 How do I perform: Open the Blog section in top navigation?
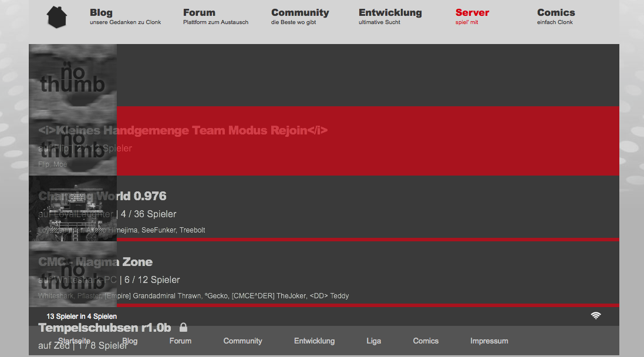pyautogui.click(x=101, y=13)
